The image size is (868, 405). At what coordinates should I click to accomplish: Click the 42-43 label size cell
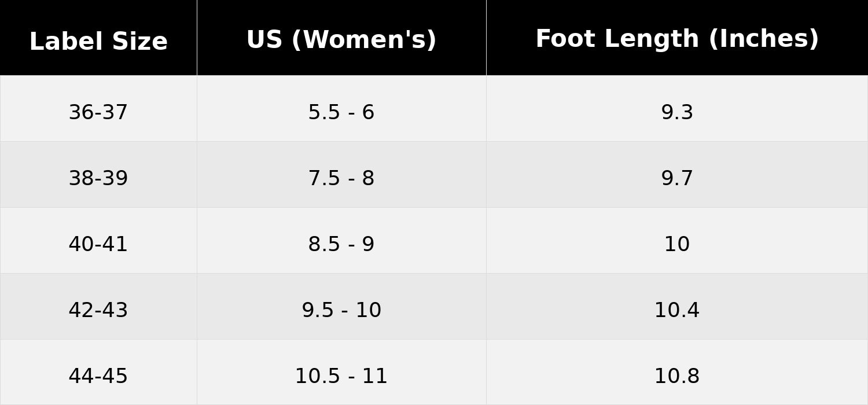click(98, 310)
